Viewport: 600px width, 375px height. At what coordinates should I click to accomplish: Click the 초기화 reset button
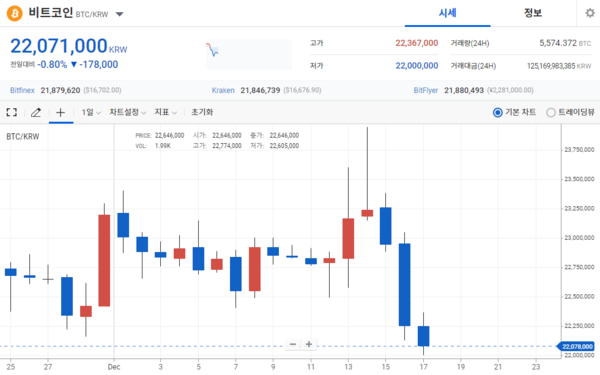(202, 112)
